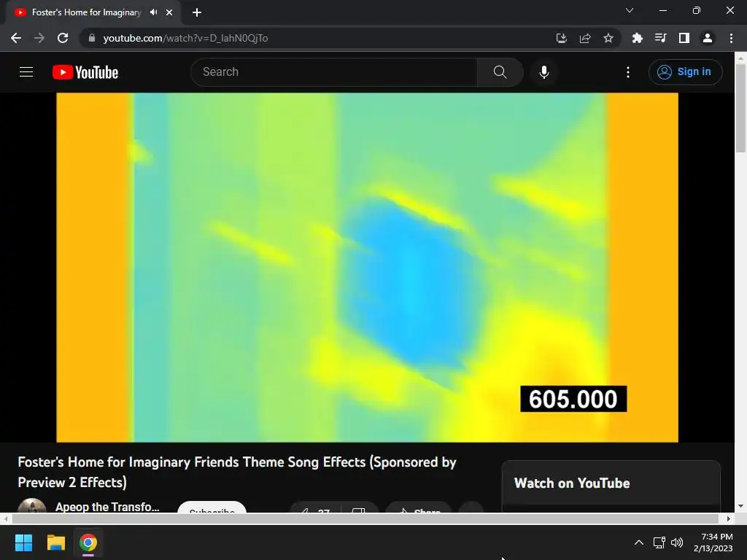Toggle the Chrome side panel

pos(684,38)
